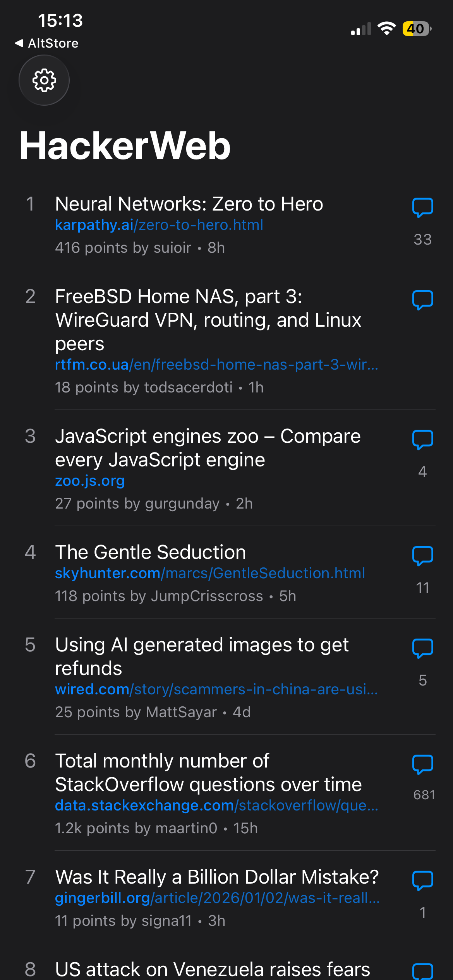Open the karpathy.ai zero-to-hero link
Image resolution: width=453 pixels, height=980 pixels.
[x=159, y=225]
